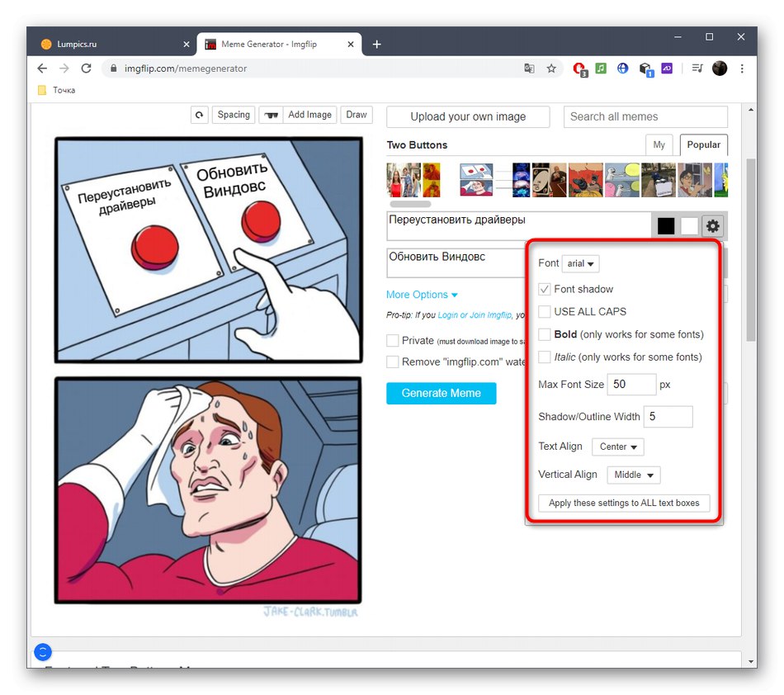The height and width of the screenshot is (695, 784).
Task: Click the sunglasses sticker icon
Action: 271,115
